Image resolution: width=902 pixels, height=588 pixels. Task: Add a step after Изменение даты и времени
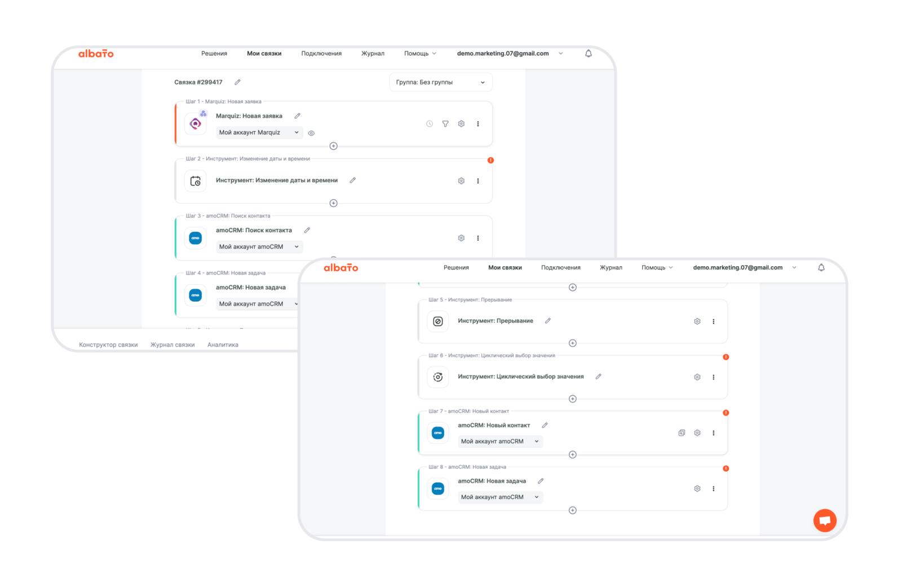334,203
